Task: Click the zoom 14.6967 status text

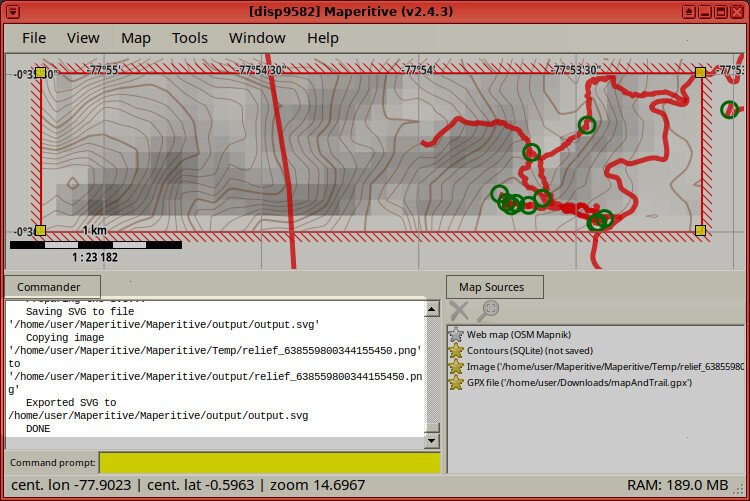Action: [x=318, y=485]
